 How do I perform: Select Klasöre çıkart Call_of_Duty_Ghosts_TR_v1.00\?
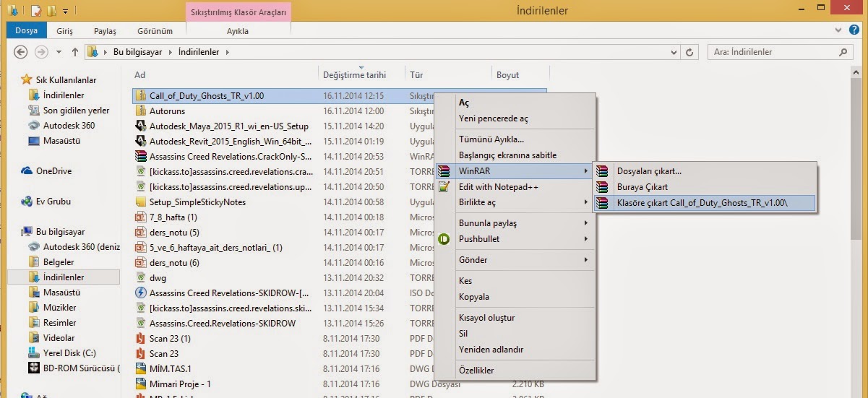[704, 203]
